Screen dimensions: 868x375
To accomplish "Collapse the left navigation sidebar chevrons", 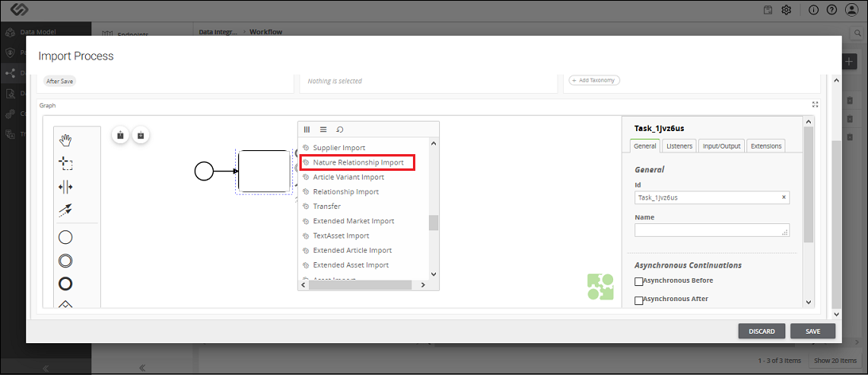I will 45,368.
